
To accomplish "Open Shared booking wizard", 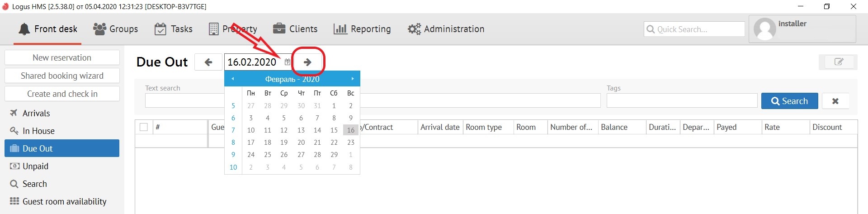I will pos(62,76).
